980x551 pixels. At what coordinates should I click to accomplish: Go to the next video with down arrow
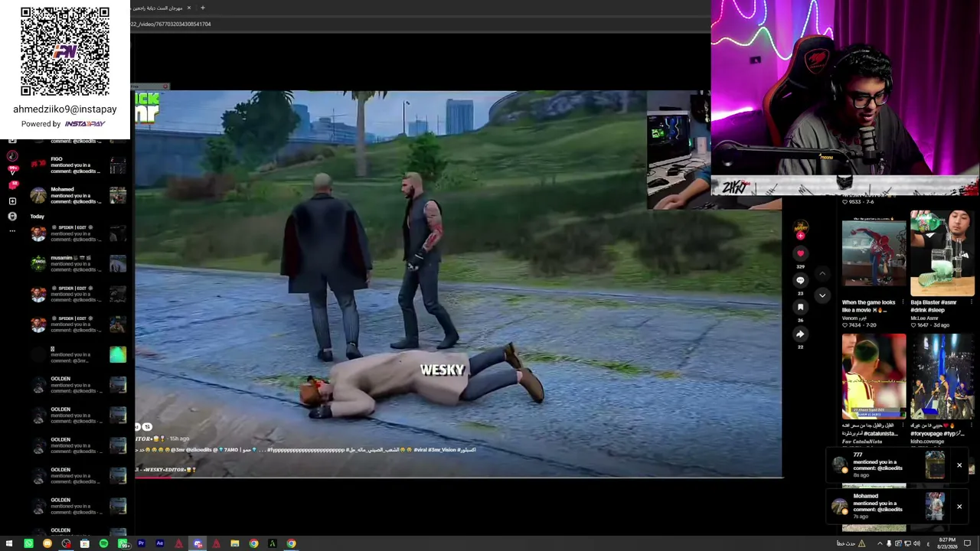pyautogui.click(x=822, y=295)
